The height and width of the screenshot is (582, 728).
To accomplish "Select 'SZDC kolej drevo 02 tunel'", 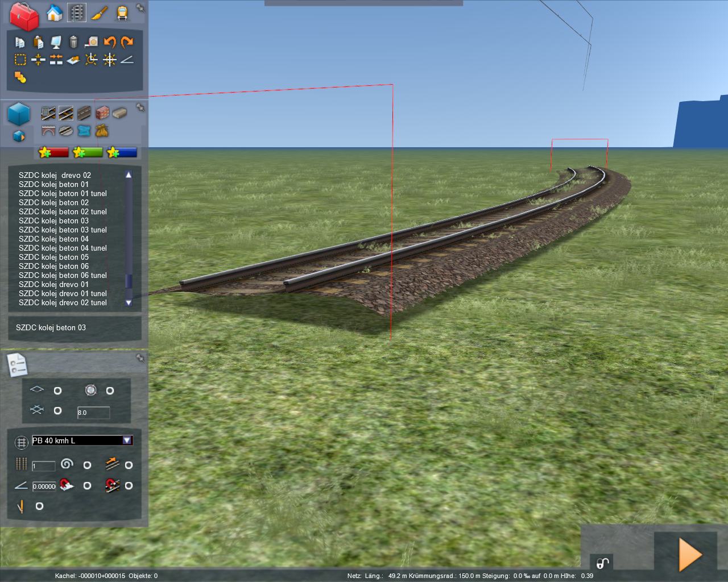I will [x=63, y=302].
